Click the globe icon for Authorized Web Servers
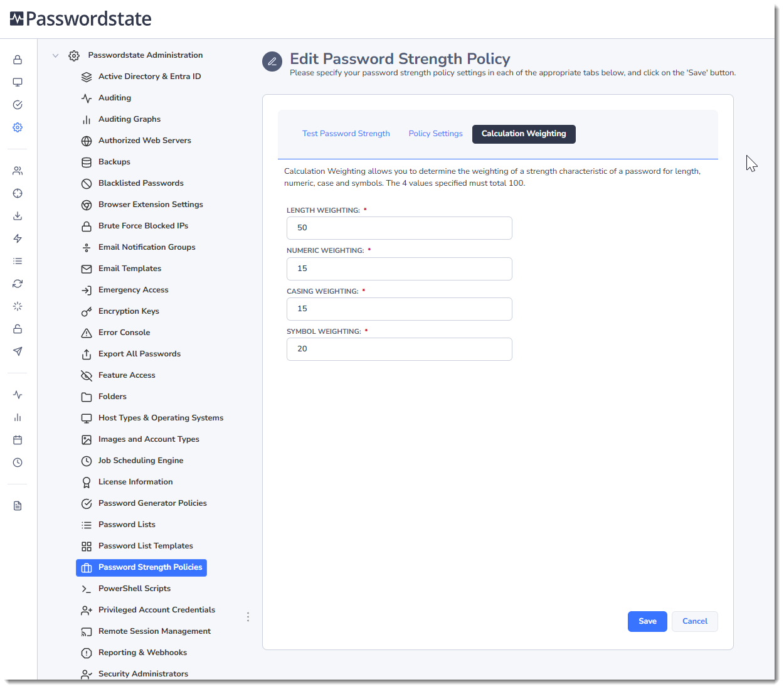 coord(87,141)
